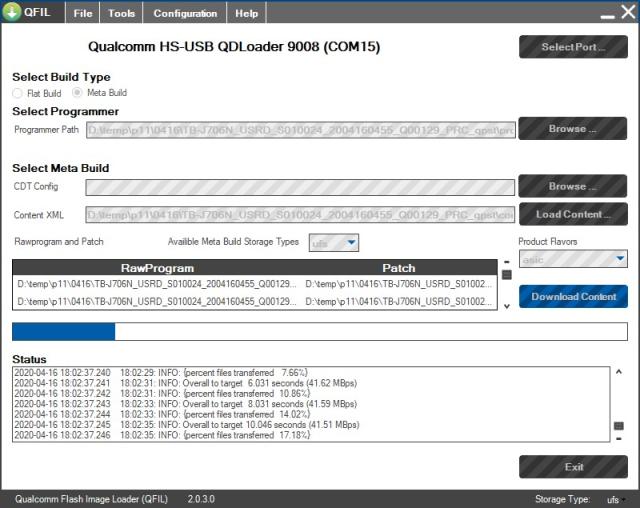Click the minus icon next to Status log
Viewport: 640px width, 508px height.
[619, 439]
